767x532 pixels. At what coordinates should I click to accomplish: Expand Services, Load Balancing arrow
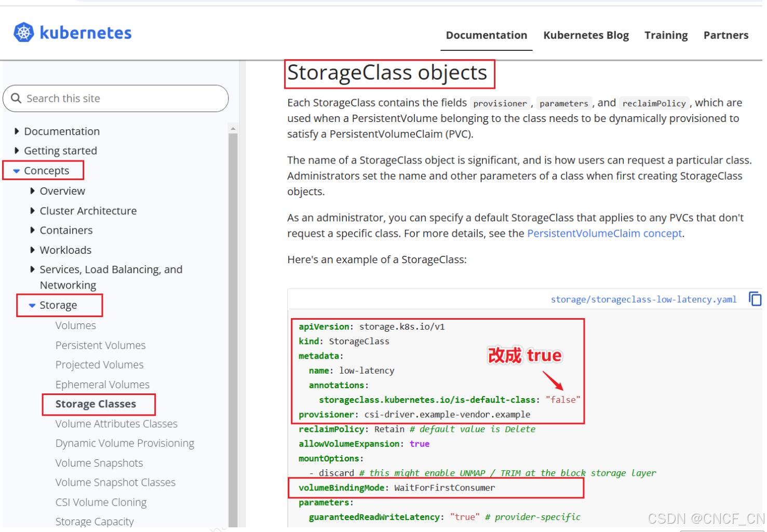32,269
